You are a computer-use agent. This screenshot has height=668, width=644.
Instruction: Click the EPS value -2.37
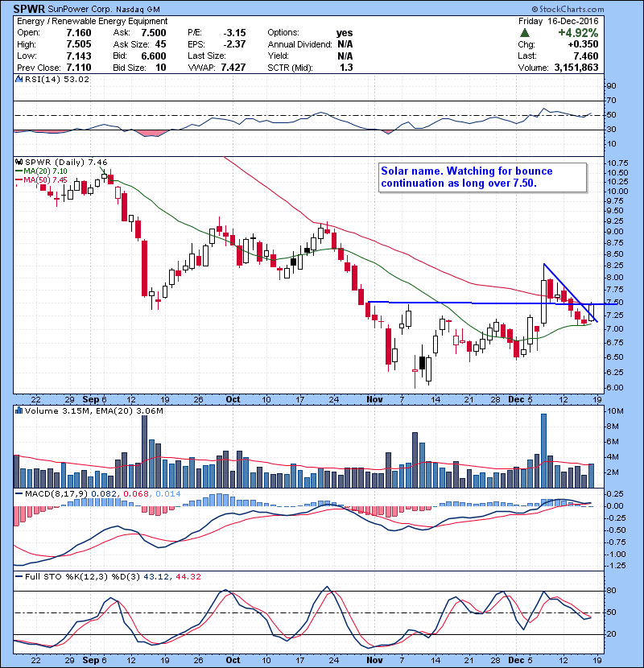(235, 44)
